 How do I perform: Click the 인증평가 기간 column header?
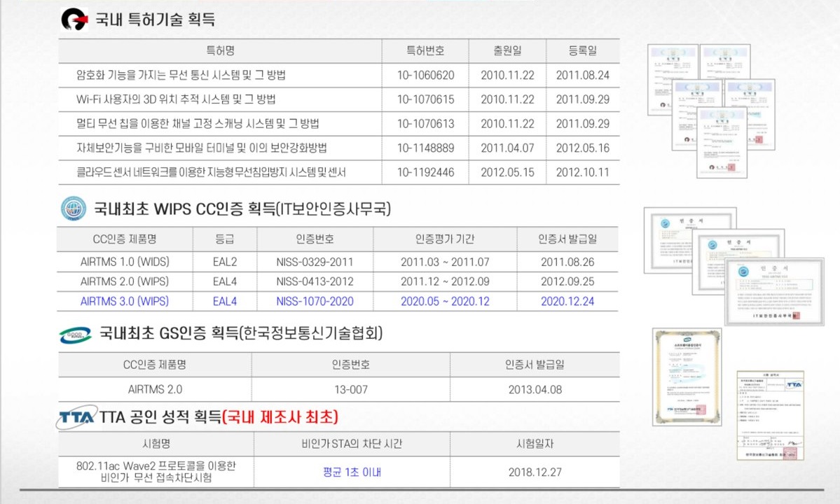pyautogui.click(x=445, y=239)
